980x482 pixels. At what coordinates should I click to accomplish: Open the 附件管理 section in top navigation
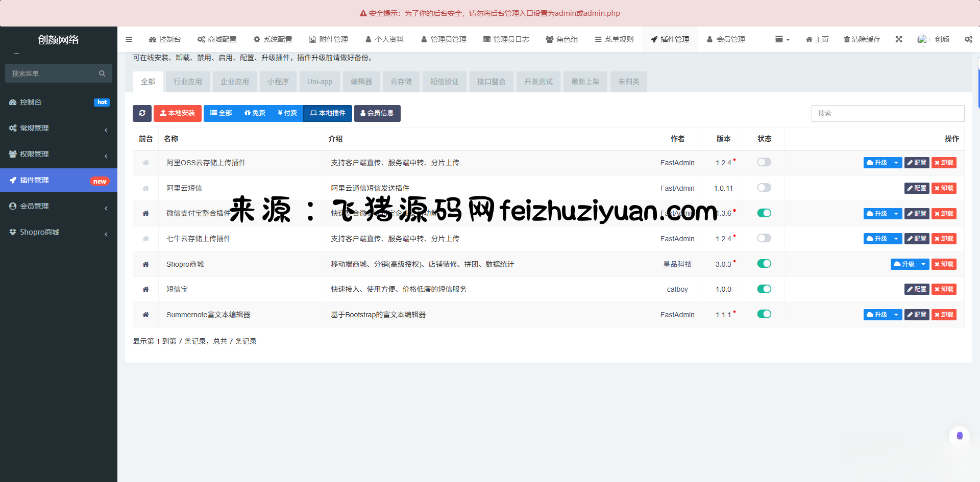coord(328,39)
